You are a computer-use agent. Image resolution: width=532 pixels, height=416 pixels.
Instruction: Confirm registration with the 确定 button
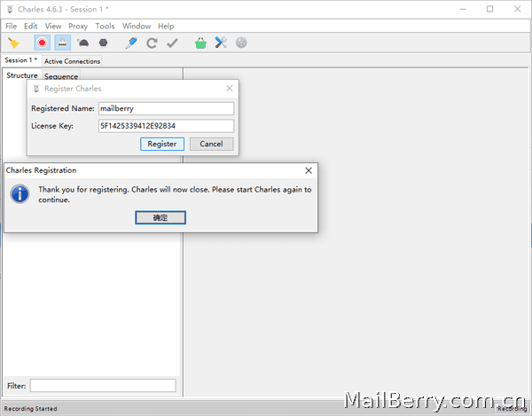pos(160,217)
